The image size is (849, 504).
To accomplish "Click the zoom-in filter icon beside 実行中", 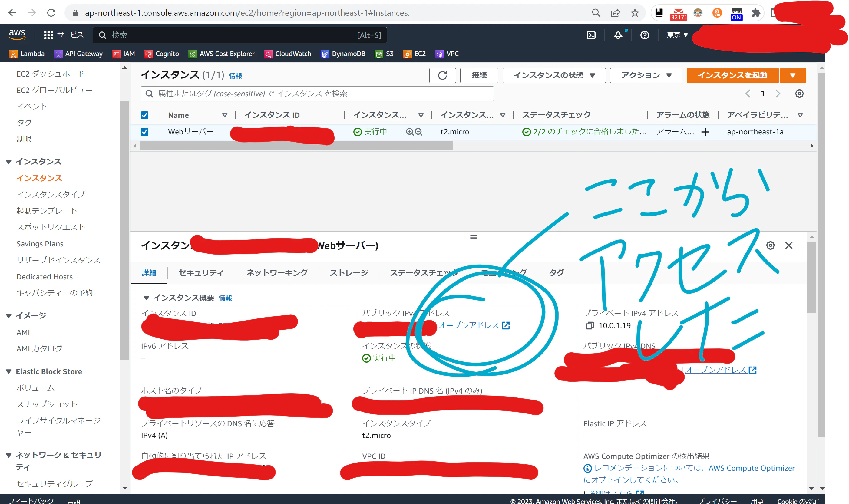I will point(410,132).
